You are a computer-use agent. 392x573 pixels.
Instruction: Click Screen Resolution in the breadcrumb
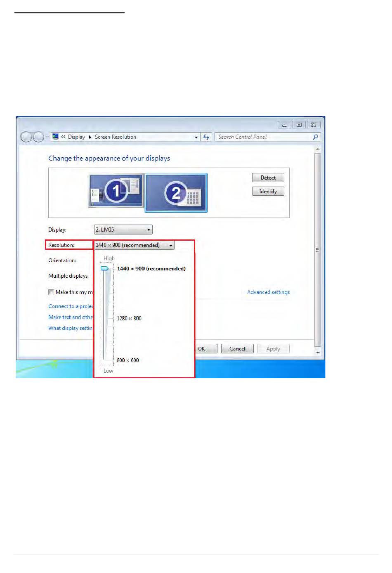[116, 137]
